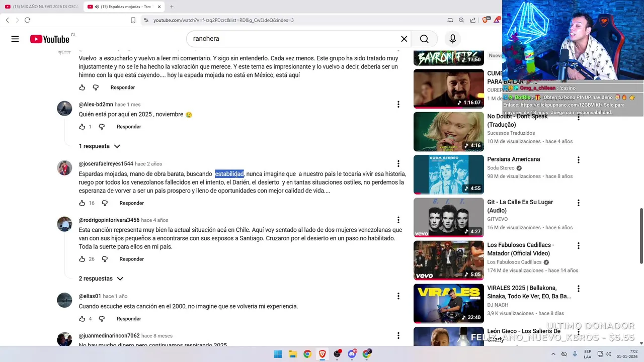Dislike the @rodrigopintorivera3456 comment

point(105,259)
